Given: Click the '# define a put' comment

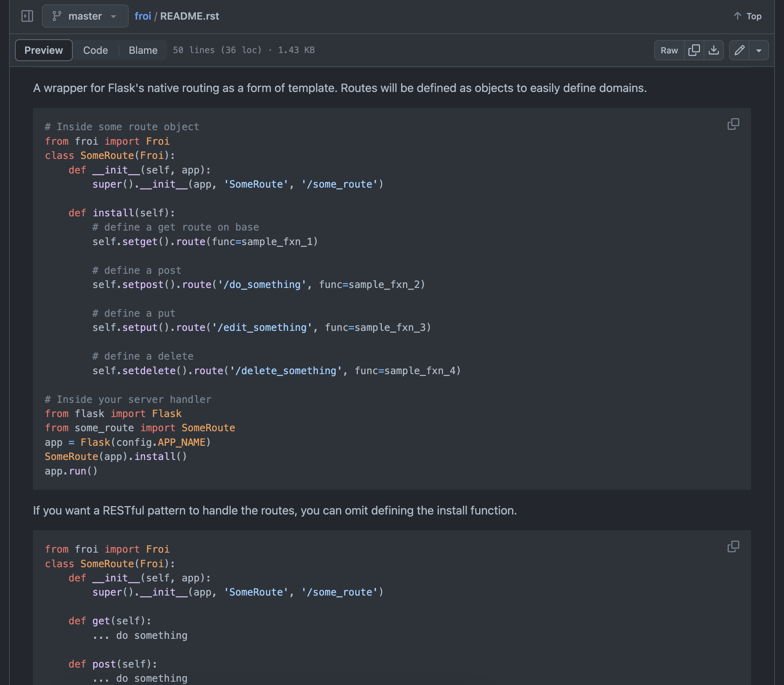Looking at the screenshot, I should (134, 313).
